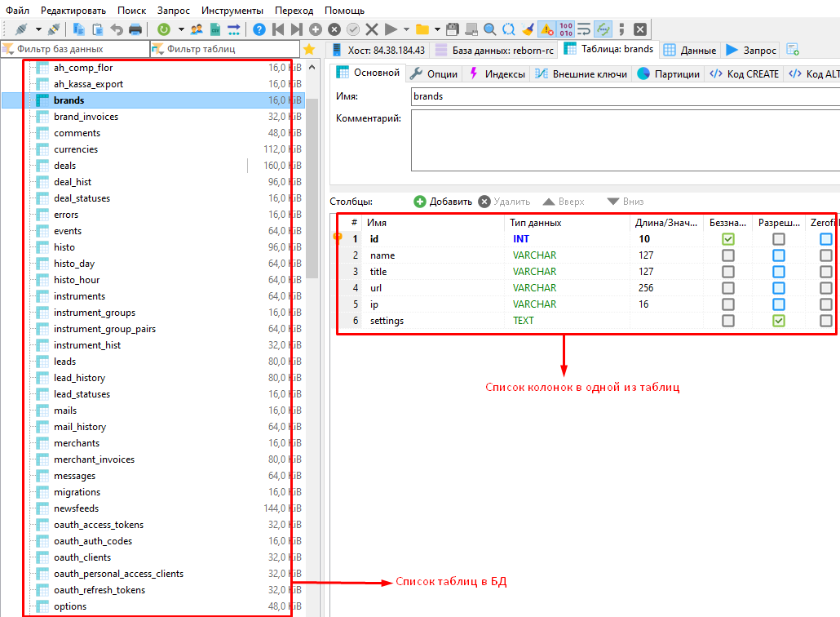Click the Print icon
840x617 pixels.
135,29
